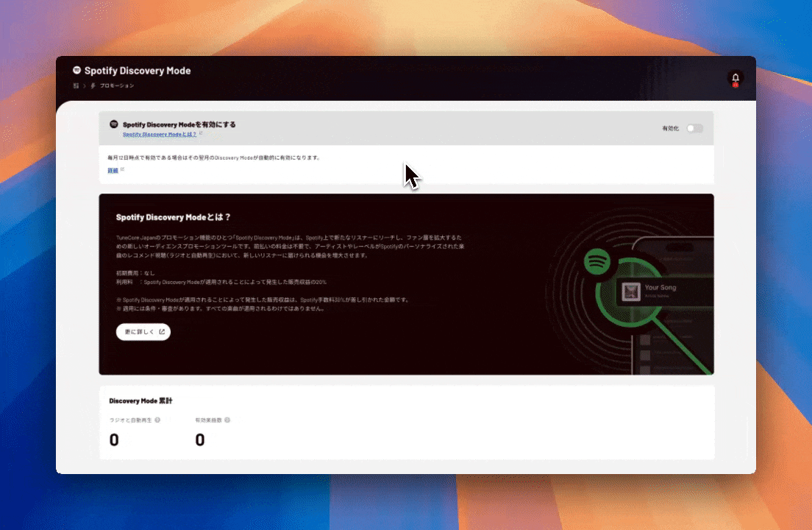812x530 pixels.
Task: Click the 0 value under 有効楽曲数
Action: (x=200, y=440)
